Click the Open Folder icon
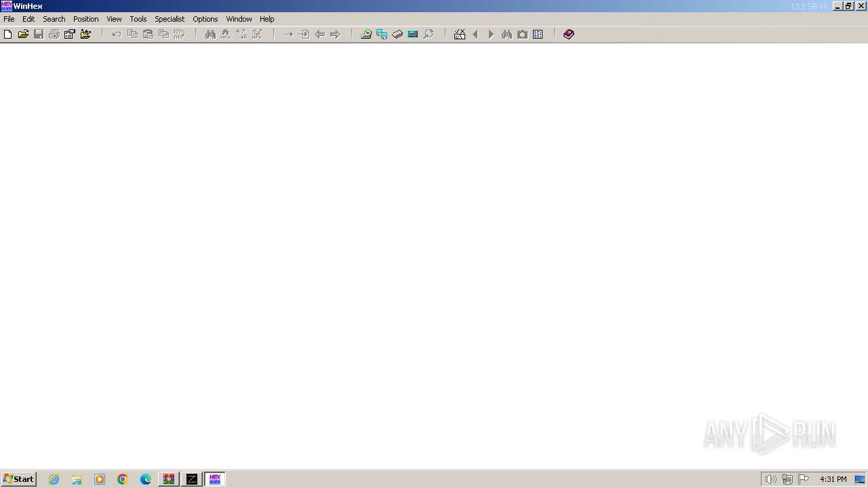 [85, 34]
